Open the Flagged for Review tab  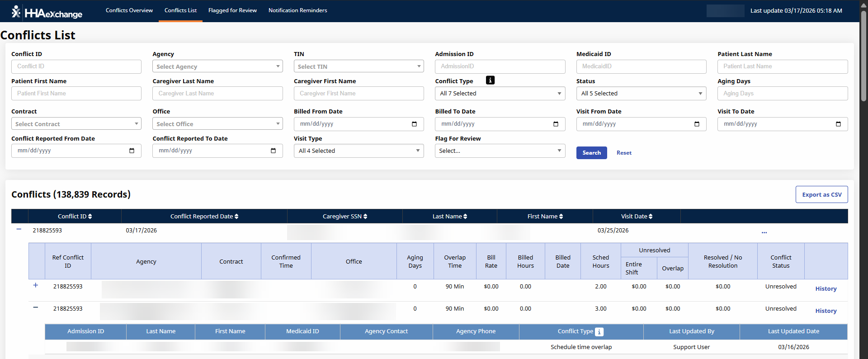pos(232,10)
